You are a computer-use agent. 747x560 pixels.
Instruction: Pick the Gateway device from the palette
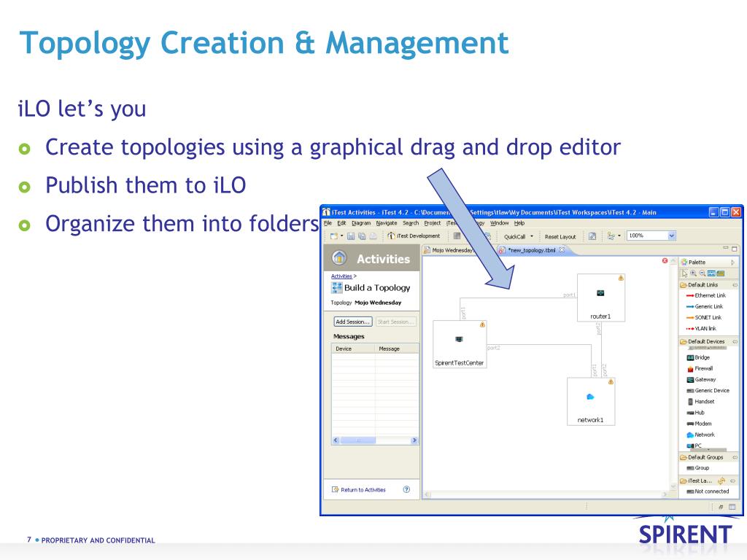(701, 379)
